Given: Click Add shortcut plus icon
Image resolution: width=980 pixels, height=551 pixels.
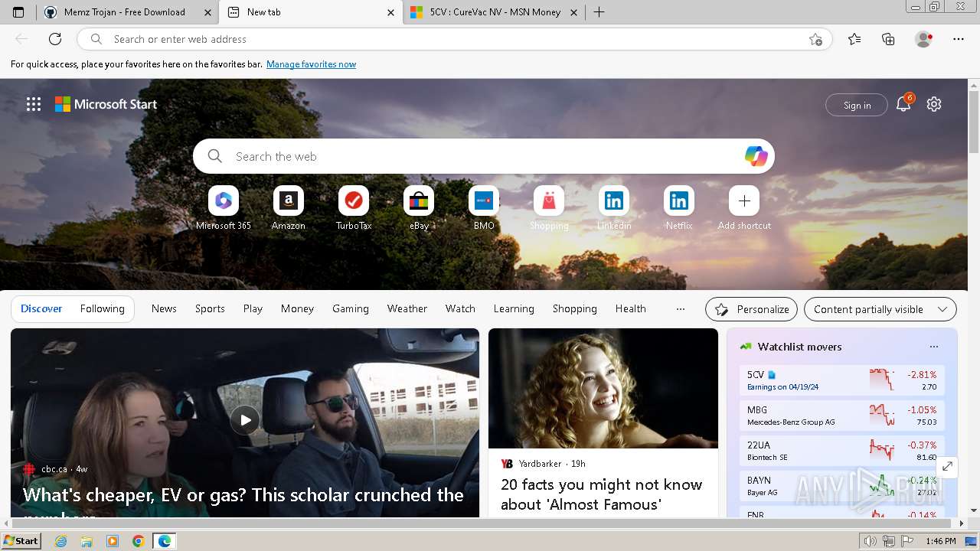Looking at the screenshot, I should (744, 201).
